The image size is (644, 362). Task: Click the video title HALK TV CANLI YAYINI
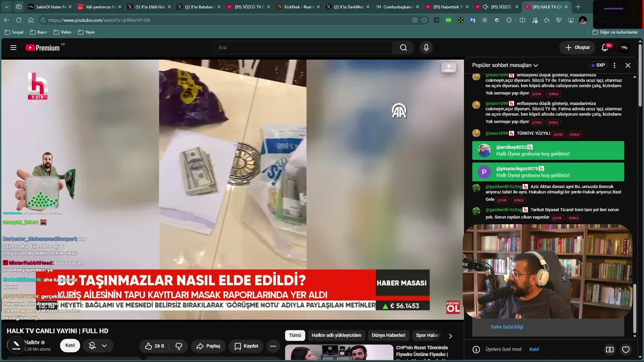(57, 331)
